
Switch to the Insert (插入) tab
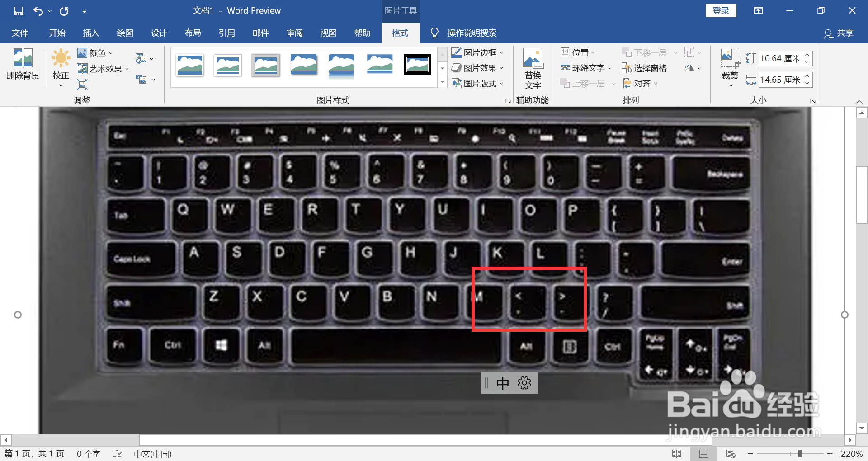[x=91, y=33]
